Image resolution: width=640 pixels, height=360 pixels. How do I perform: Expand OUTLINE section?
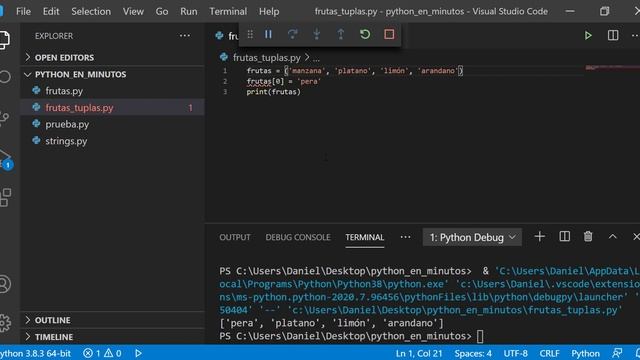pos(112,320)
